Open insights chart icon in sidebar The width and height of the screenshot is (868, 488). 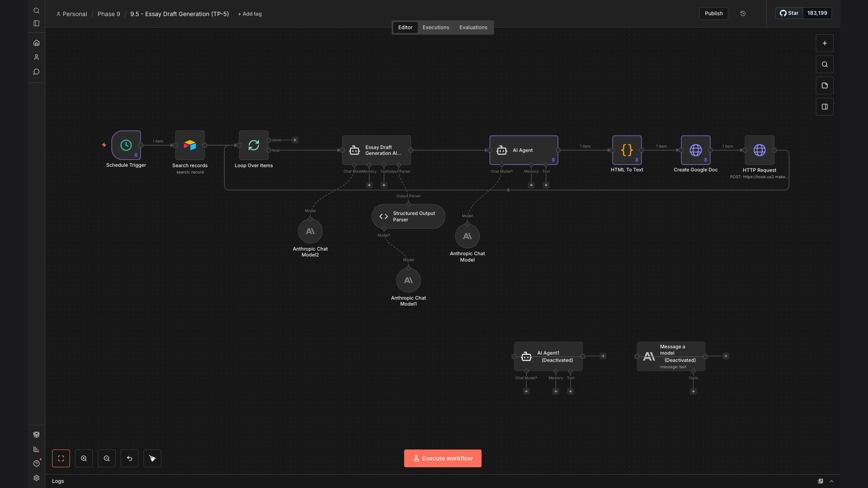36,449
